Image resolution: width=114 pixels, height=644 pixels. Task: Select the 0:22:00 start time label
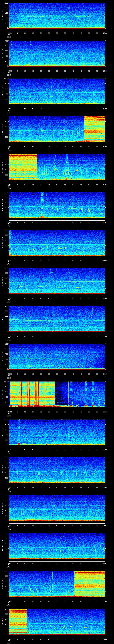click(x=9, y=336)
